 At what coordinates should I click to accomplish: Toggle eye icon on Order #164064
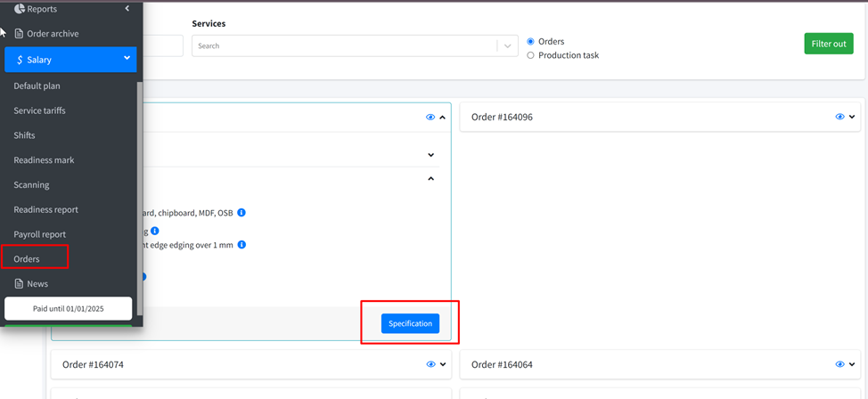tap(839, 364)
